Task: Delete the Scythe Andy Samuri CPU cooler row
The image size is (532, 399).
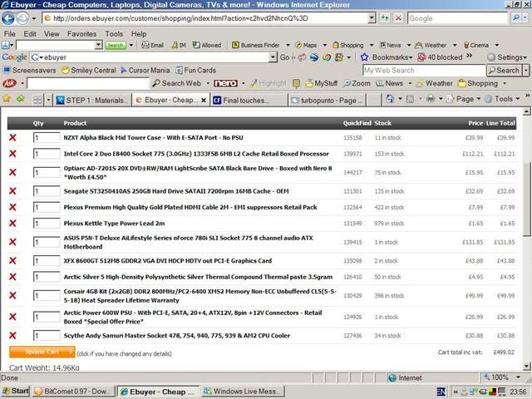Action: click(12, 336)
